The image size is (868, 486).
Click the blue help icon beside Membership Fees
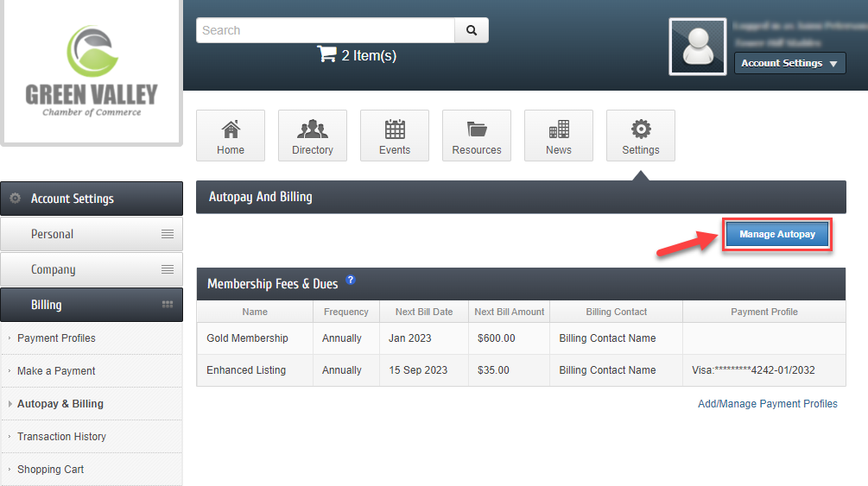[x=351, y=280]
